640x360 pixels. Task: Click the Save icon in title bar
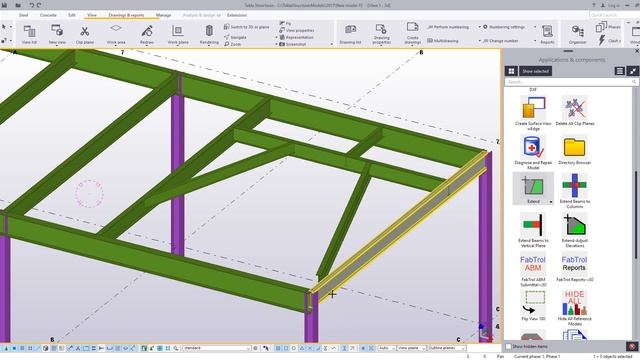(4, 5)
